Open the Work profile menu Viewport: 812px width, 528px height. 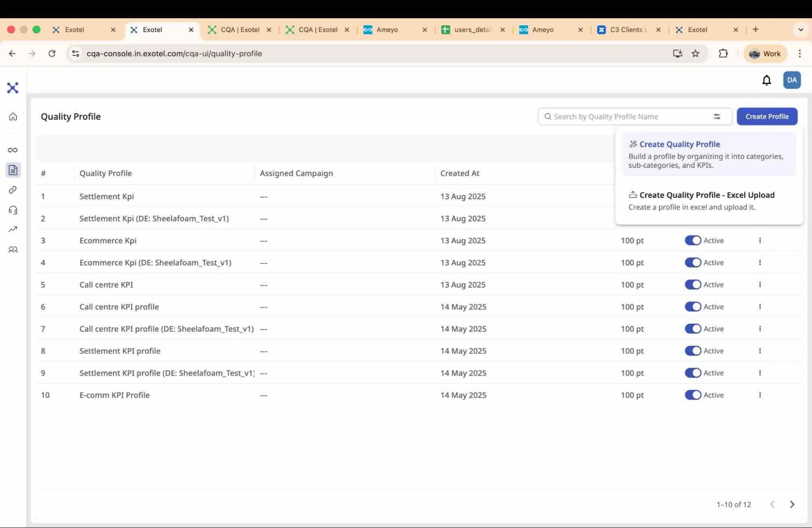click(765, 54)
